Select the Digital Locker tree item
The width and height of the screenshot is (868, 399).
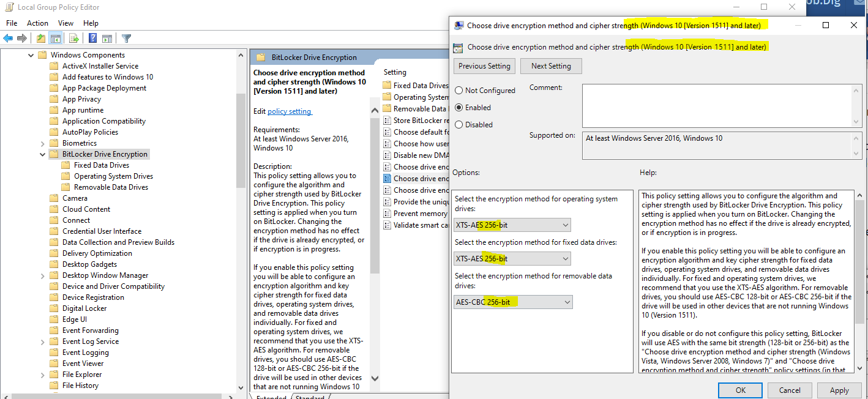(x=84, y=308)
